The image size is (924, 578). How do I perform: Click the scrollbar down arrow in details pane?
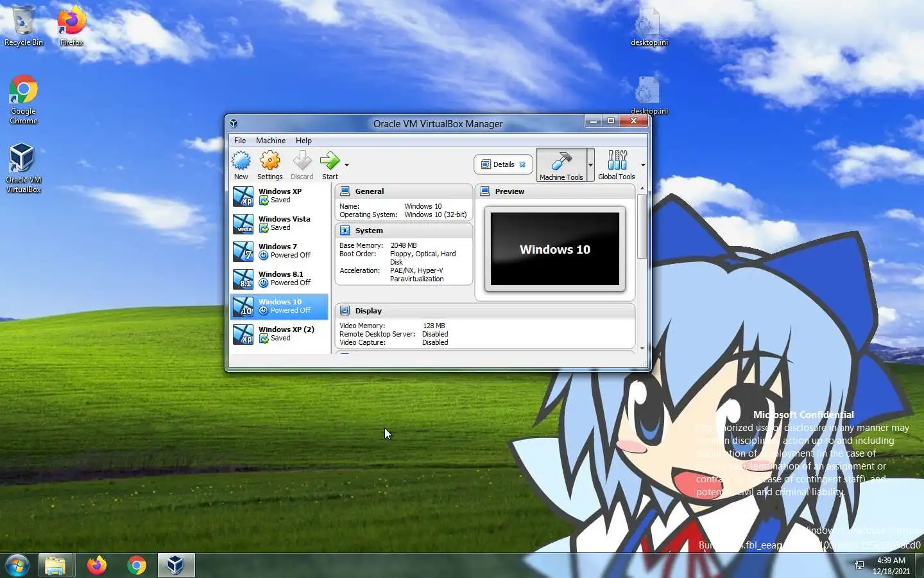[642, 348]
